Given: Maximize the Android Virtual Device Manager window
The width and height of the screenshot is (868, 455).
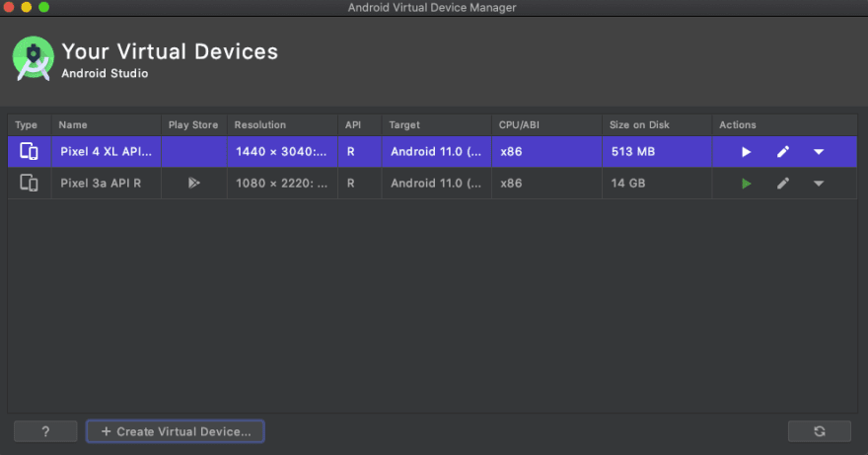Looking at the screenshot, I should pos(43,7).
